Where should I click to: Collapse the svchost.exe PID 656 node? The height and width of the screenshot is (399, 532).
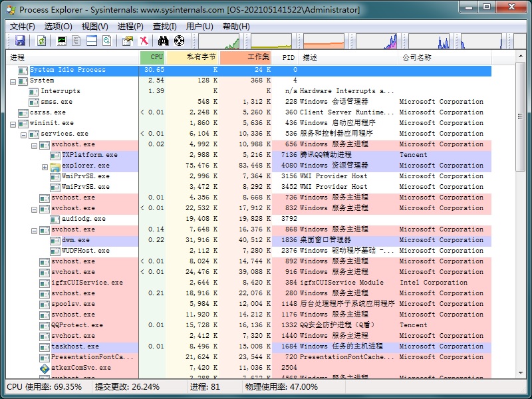[34, 146]
